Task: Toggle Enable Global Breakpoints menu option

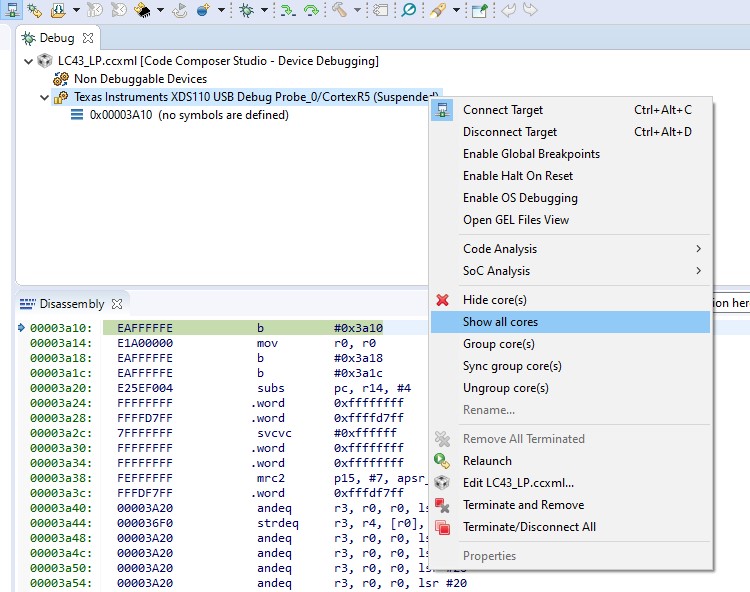Action: click(570, 154)
